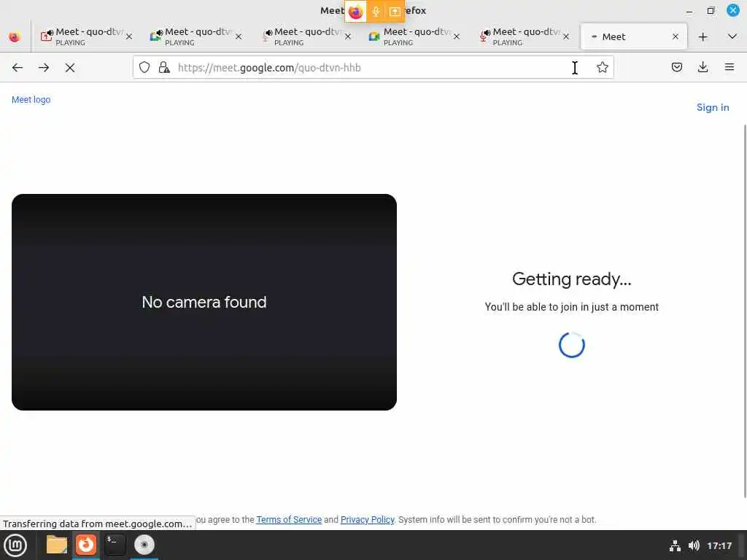Image resolution: width=747 pixels, height=560 pixels.
Task: Go forward to next page
Action: [44, 68]
